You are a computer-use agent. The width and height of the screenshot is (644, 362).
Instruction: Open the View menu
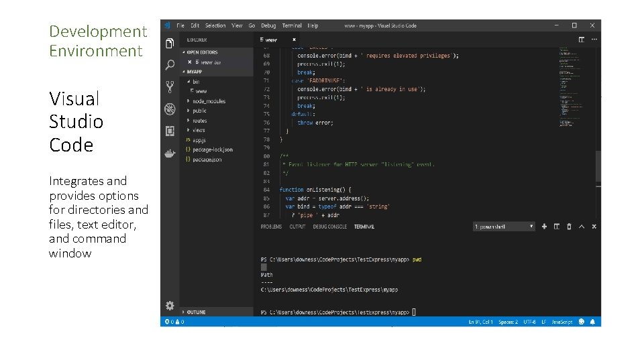237,25
